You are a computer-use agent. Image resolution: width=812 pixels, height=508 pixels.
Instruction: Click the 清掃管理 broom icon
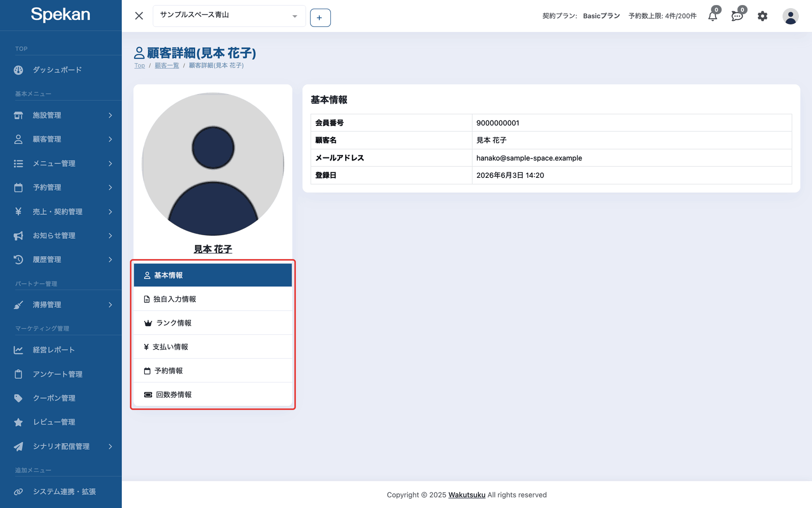[18, 305]
